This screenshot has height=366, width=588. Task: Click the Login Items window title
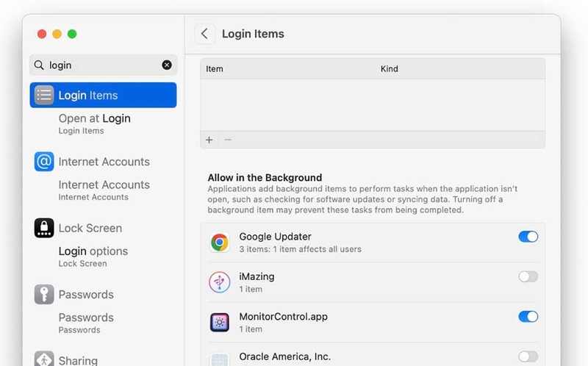pos(253,34)
